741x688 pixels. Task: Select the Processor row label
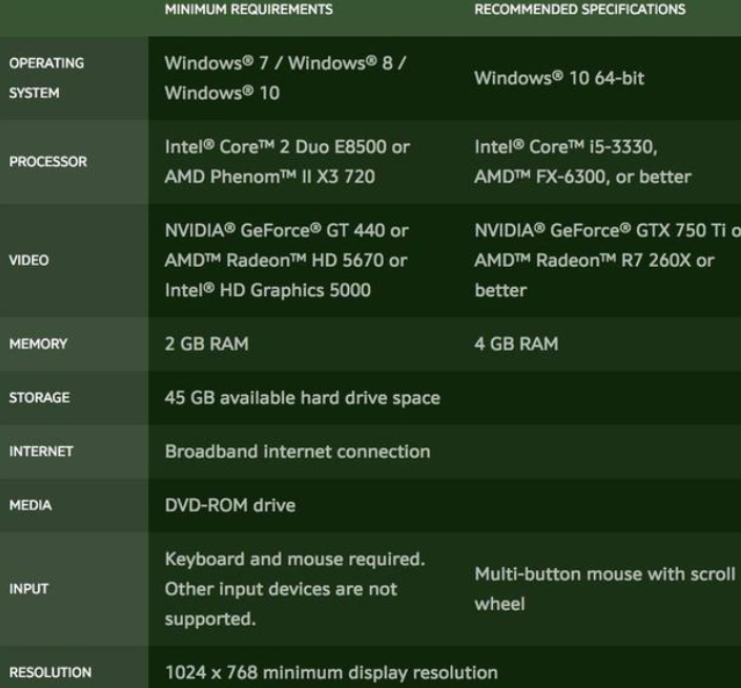[48, 162]
